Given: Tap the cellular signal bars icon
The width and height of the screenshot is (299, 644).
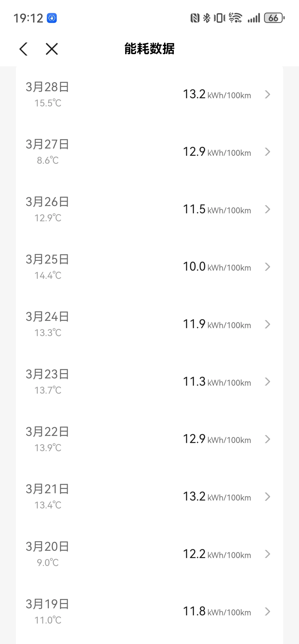Looking at the screenshot, I should 254,18.
